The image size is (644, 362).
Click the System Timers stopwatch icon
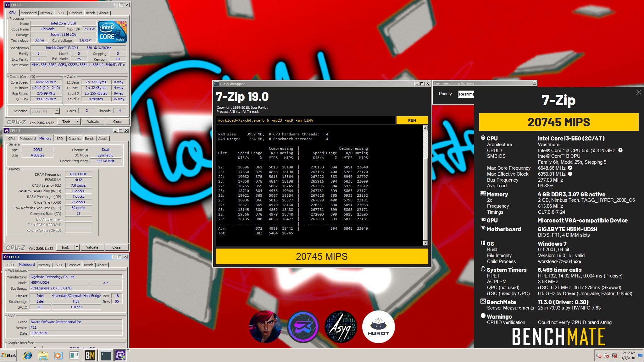pos(483,269)
